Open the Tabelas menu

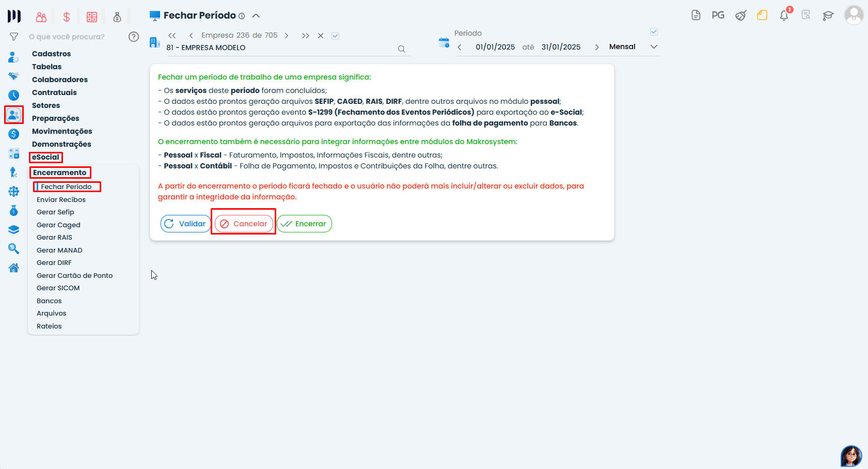coord(47,67)
